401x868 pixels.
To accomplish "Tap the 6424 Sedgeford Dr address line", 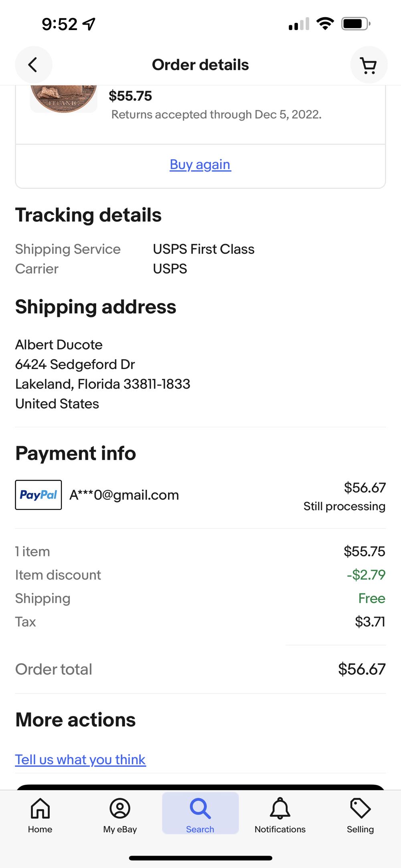I will [75, 364].
